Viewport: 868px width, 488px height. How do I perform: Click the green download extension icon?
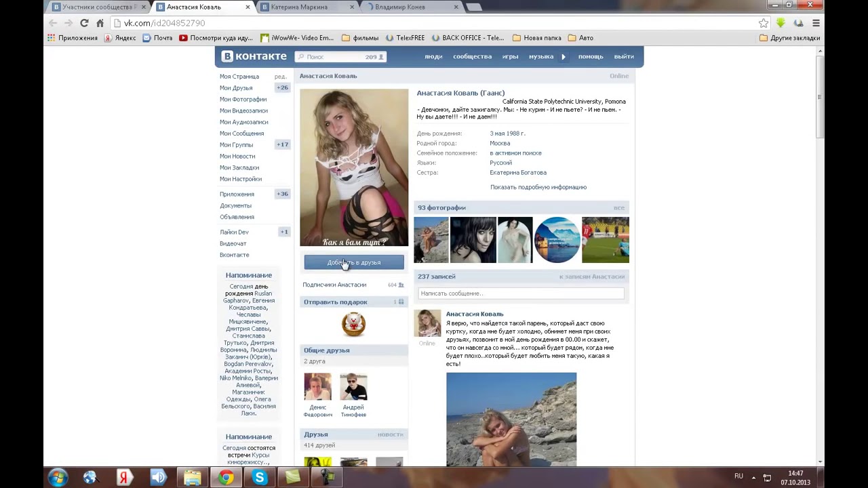pyautogui.click(x=781, y=23)
